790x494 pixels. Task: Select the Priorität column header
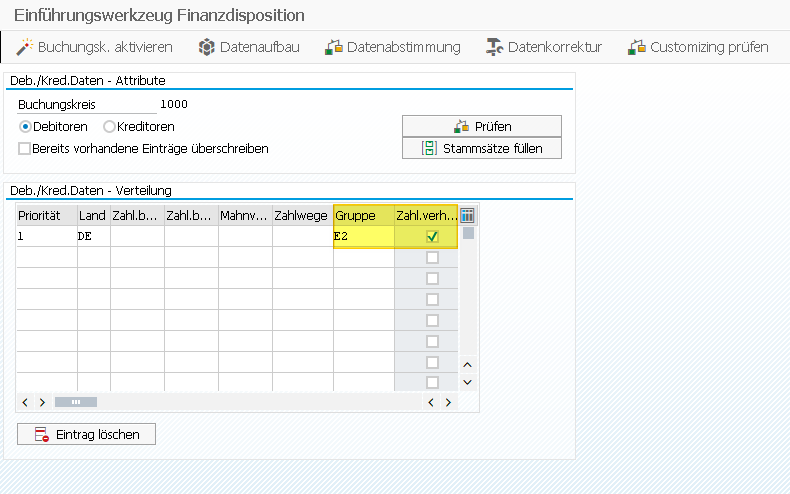[x=47, y=215]
